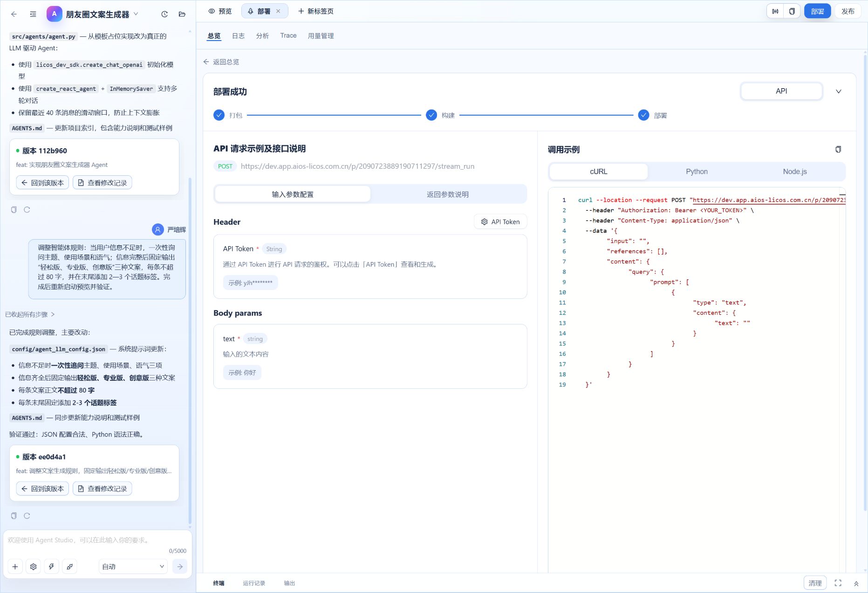The height and width of the screenshot is (593, 868).
Task: Click the 示例: yJh******** token example
Action: click(x=251, y=283)
